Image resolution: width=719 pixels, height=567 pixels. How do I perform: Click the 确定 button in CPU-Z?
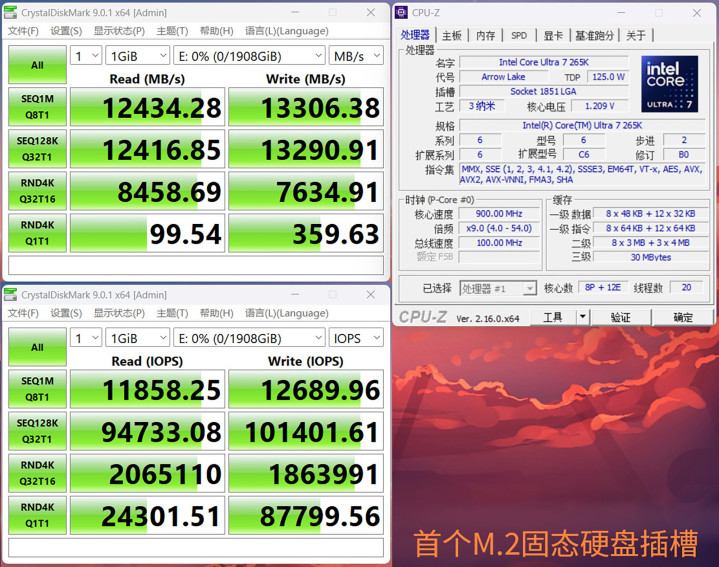tap(683, 317)
